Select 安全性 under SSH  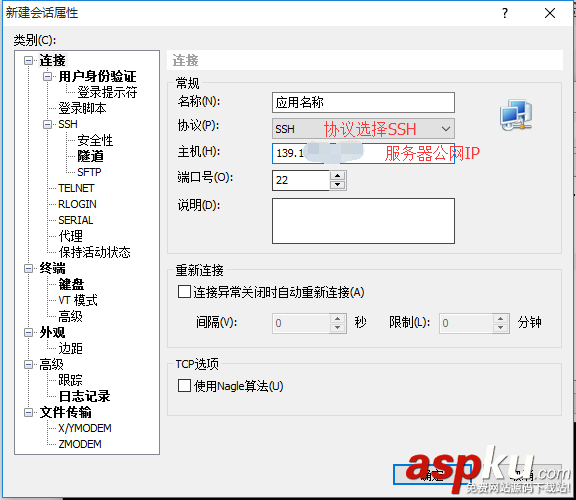pyautogui.click(x=95, y=140)
